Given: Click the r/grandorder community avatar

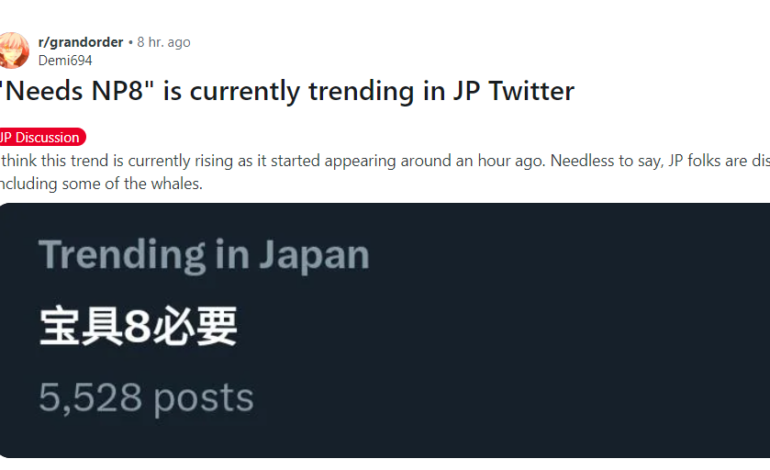Looking at the screenshot, I should click(x=13, y=49).
